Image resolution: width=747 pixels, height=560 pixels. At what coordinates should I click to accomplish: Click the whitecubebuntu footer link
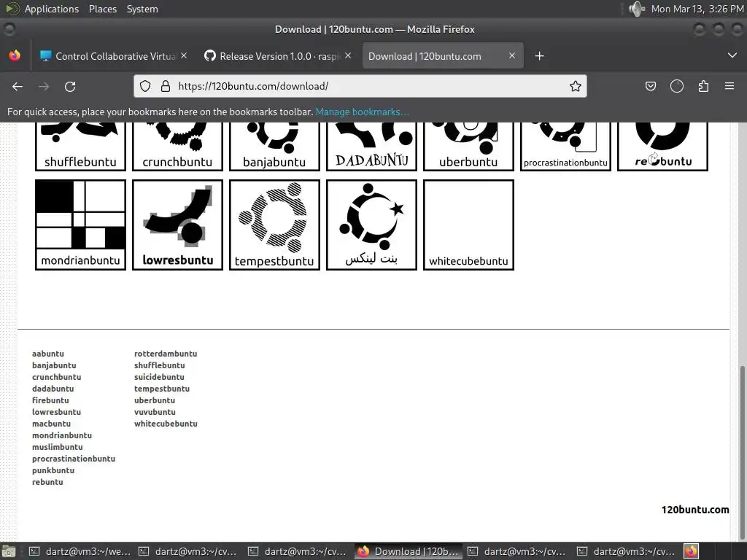click(166, 424)
